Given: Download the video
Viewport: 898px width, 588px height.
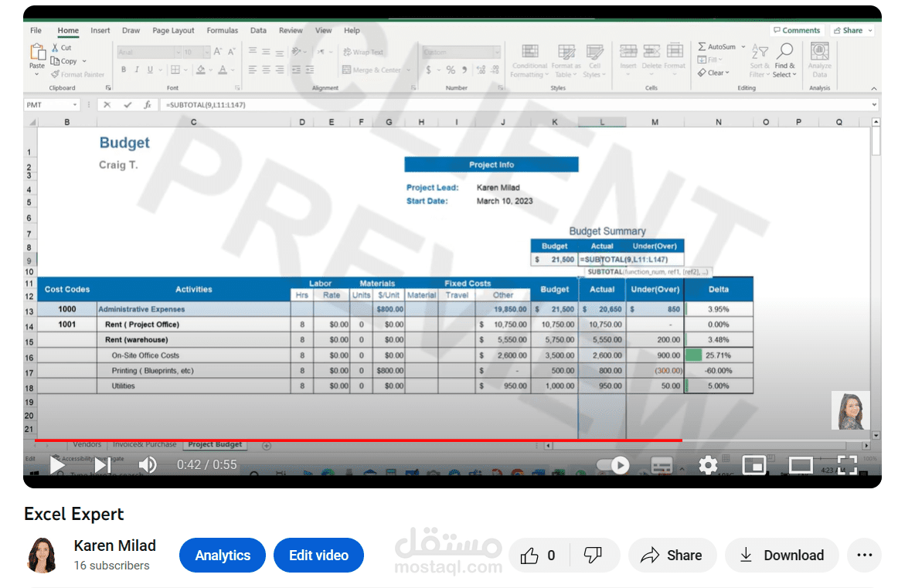Looking at the screenshot, I should point(782,555).
